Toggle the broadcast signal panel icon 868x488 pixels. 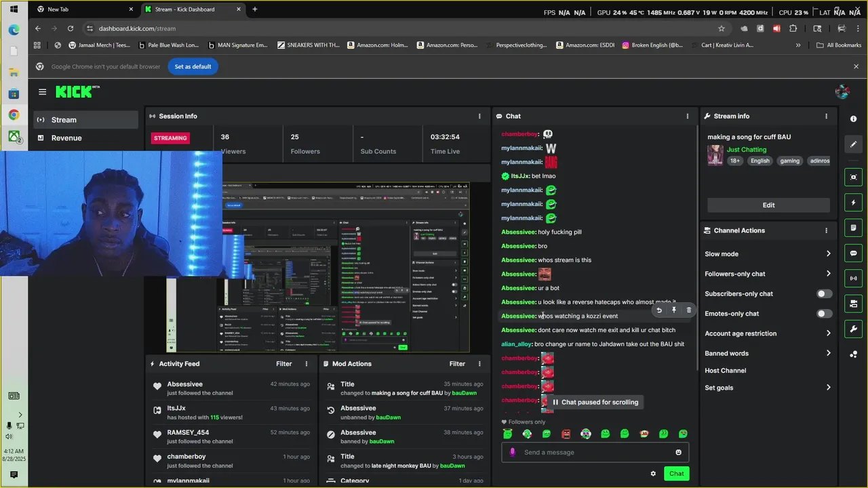coord(853,278)
